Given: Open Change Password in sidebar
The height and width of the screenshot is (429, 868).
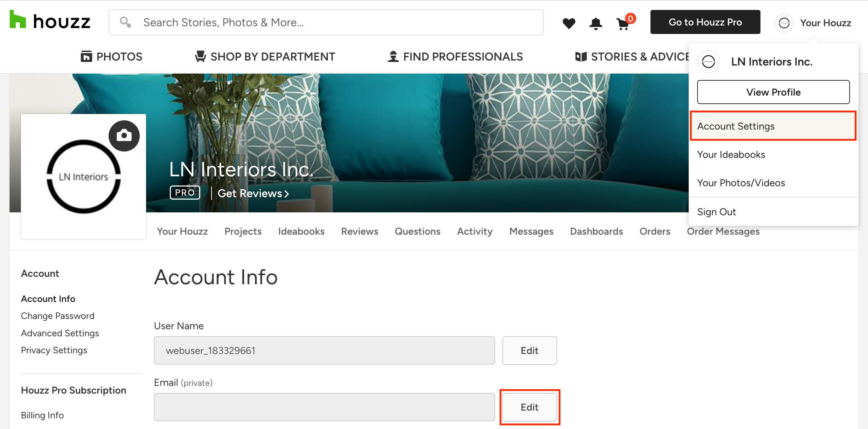Looking at the screenshot, I should coord(58,316).
